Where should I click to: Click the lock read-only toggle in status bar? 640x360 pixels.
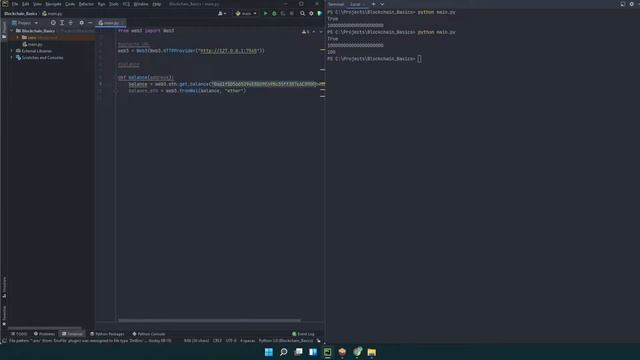click(318, 340)
